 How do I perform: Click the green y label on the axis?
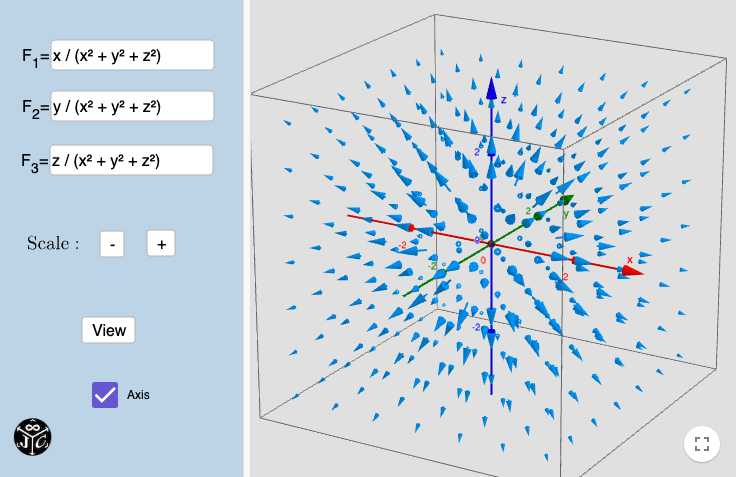click(x=566, y=213)
